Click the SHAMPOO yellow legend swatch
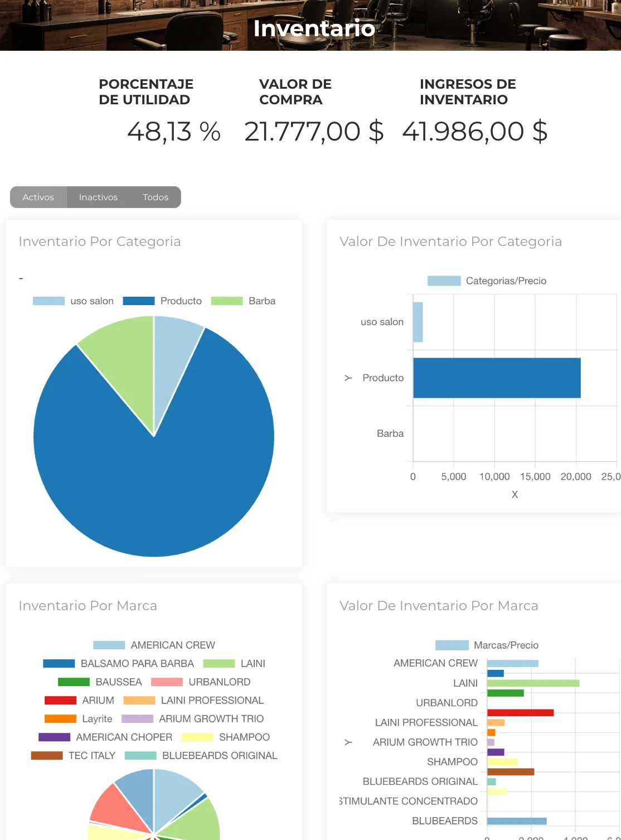Image resolution: width=621 pixels, height=840 pixels. (x=197, y=737)
